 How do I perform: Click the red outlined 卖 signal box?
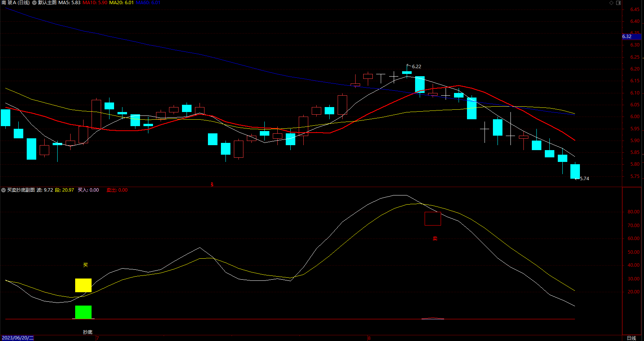(x=433, y=219)
